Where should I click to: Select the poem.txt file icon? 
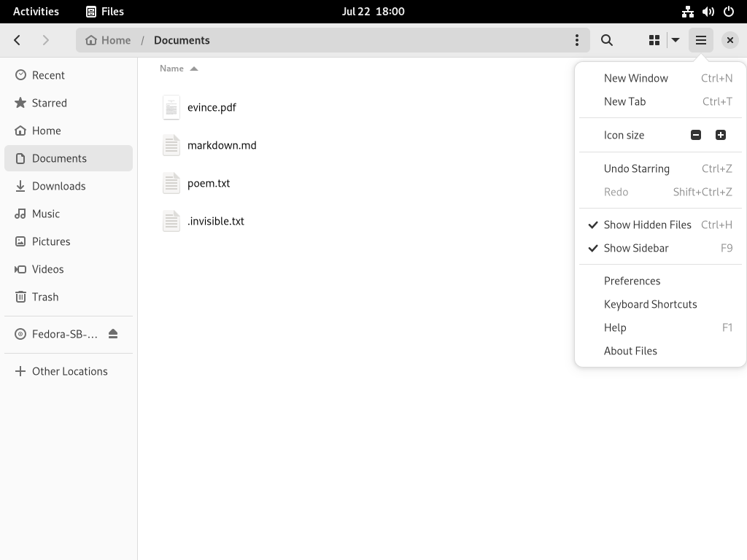171,183
